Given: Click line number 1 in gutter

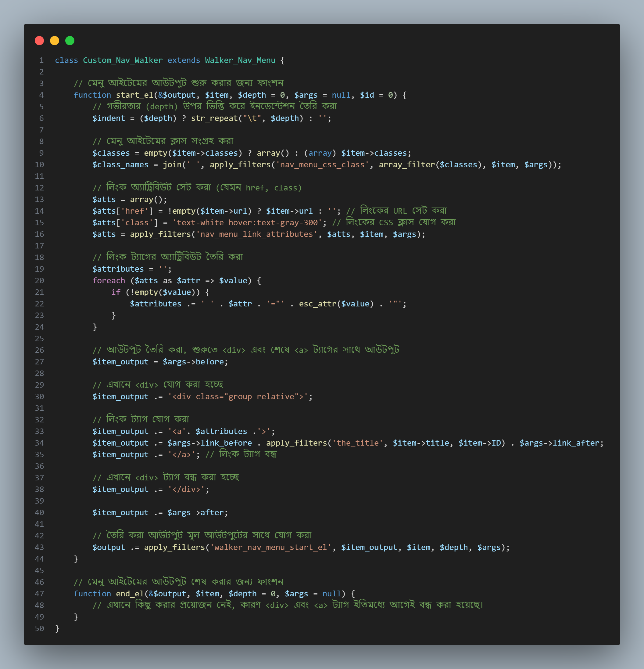Looking at the screenshot, I should (x=41, y=60).
